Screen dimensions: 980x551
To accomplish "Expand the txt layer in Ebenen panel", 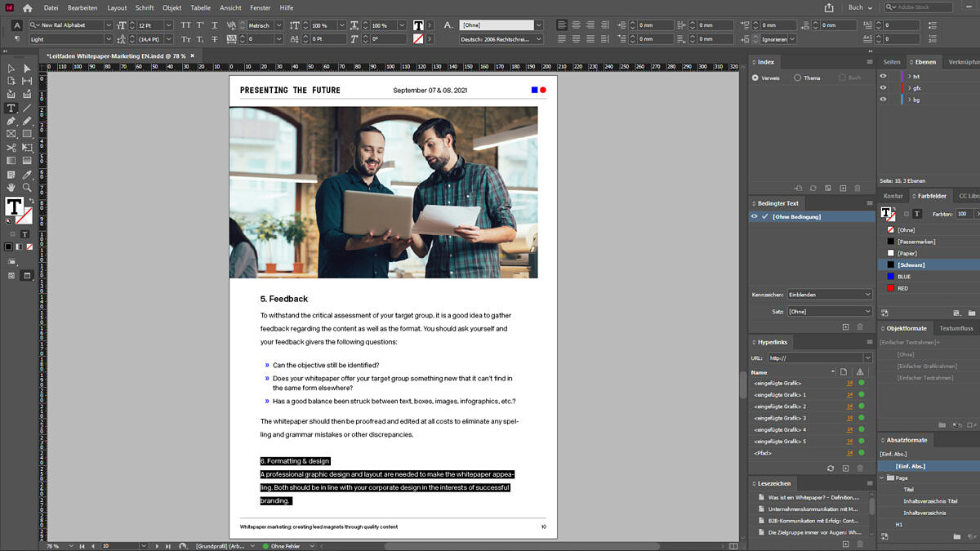I will tap(910, 76).
